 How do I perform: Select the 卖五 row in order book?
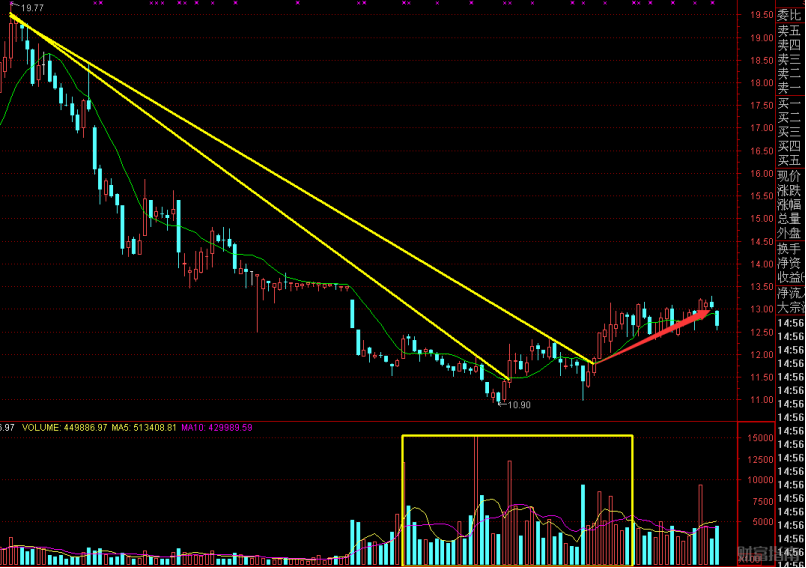(789, 31)
